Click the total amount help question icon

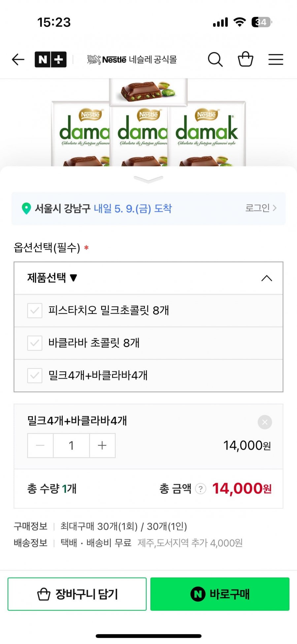coord(201,489)
